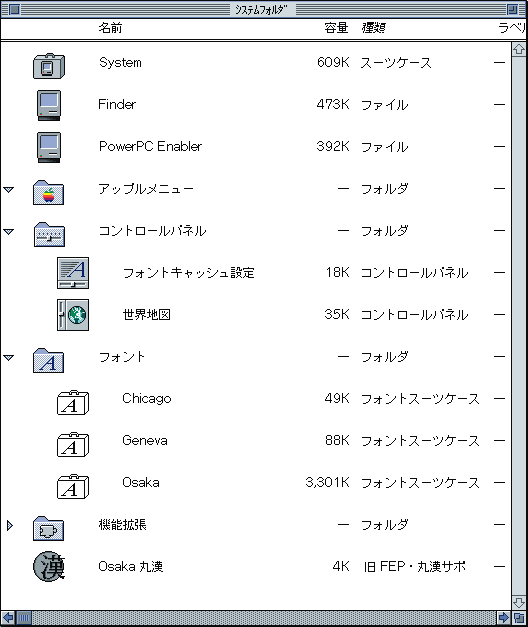The image size is (528, 627).
Task: Click the システムフォルダ title bar text
Action: point(261,10)
